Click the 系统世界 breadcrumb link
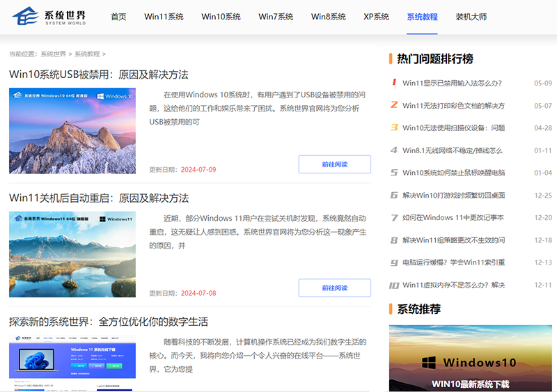This screenshot has width=557, height=392. [53, 54]
